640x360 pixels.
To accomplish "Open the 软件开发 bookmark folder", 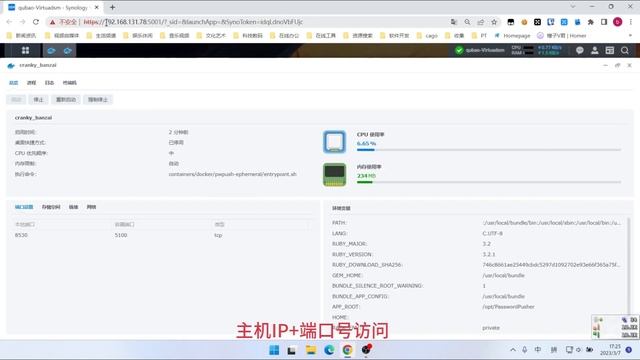I will (395, 36).
